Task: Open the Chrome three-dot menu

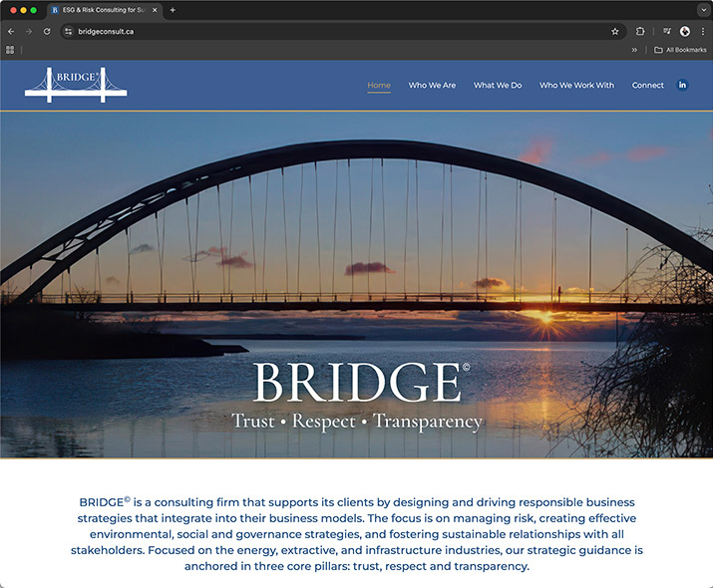Action: point(702,31)
